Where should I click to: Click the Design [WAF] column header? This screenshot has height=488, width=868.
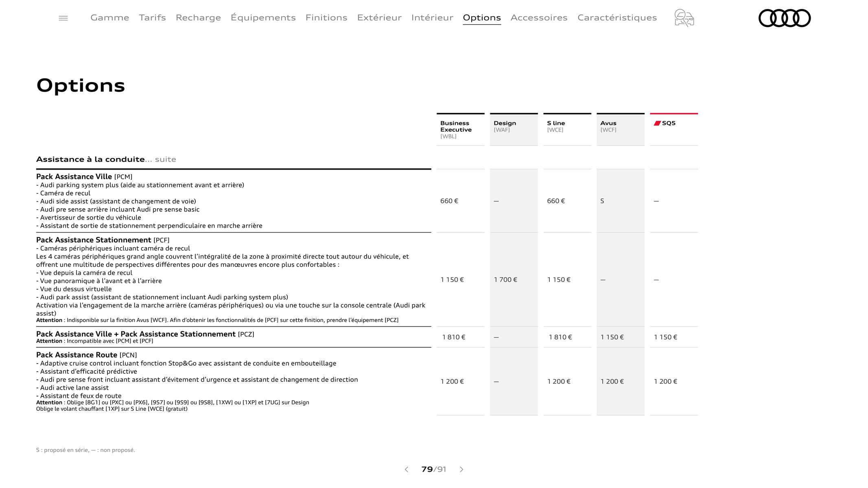[x=514, y=129]
